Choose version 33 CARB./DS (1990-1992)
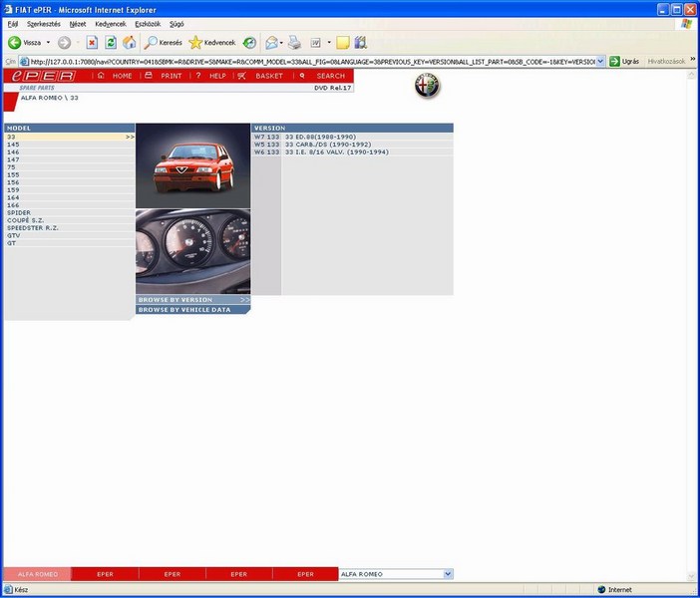 pyautogui.click(x=352, y=145)
